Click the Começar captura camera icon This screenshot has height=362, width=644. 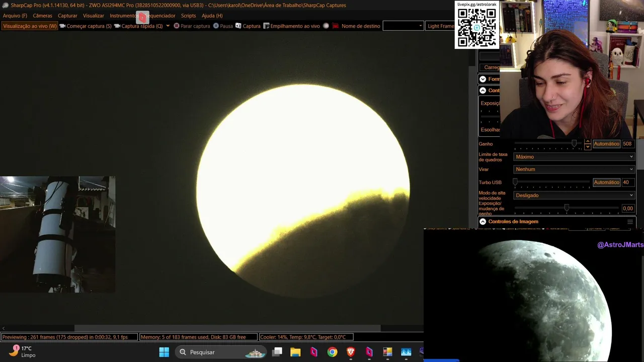(62, 26)
